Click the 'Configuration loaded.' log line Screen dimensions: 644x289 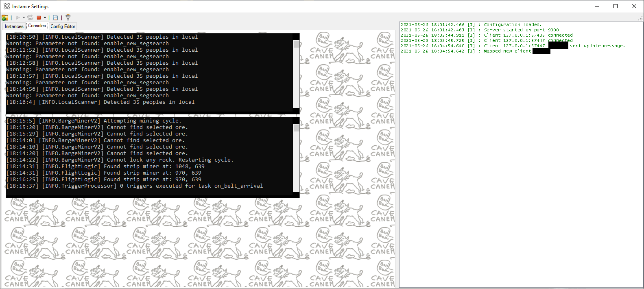point(471,24)
